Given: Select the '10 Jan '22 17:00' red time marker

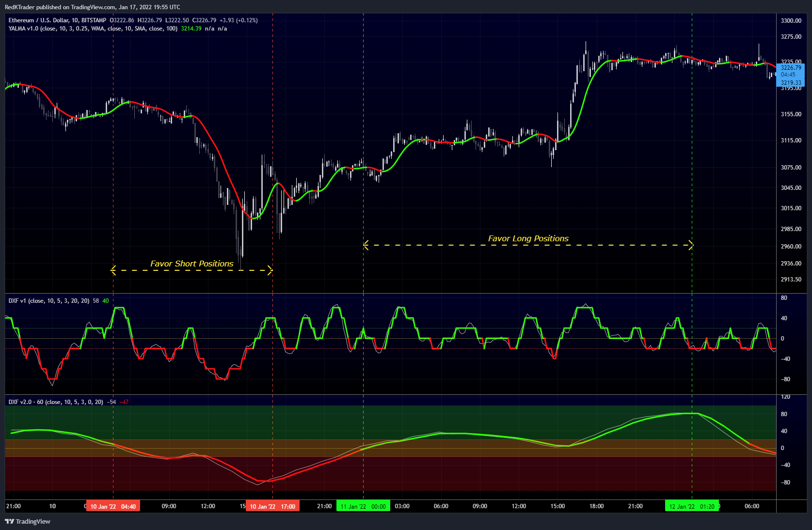Looking at the screenshot, I should 272,506.
